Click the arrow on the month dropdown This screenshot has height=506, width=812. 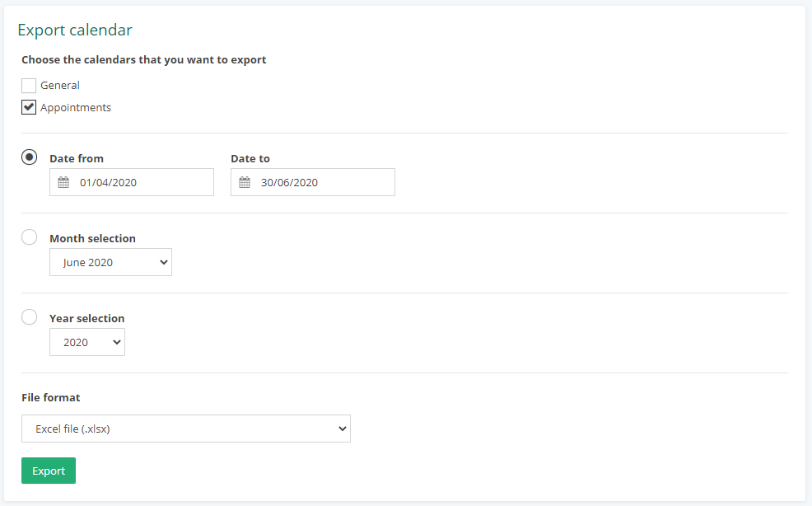pyautogui.click(x=164, y=262)
